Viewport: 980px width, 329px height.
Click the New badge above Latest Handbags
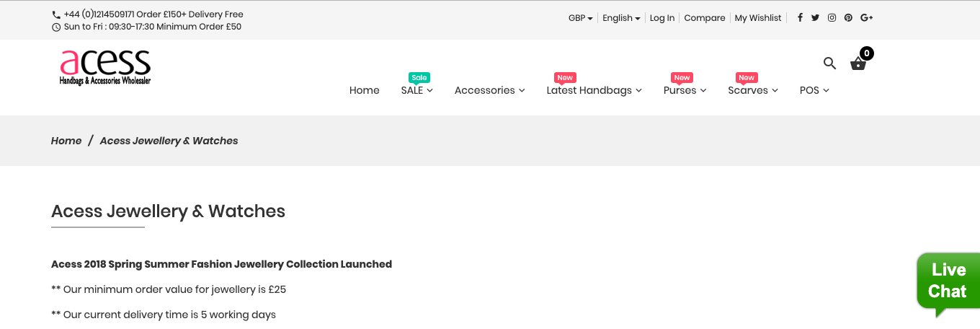(565, 77)
